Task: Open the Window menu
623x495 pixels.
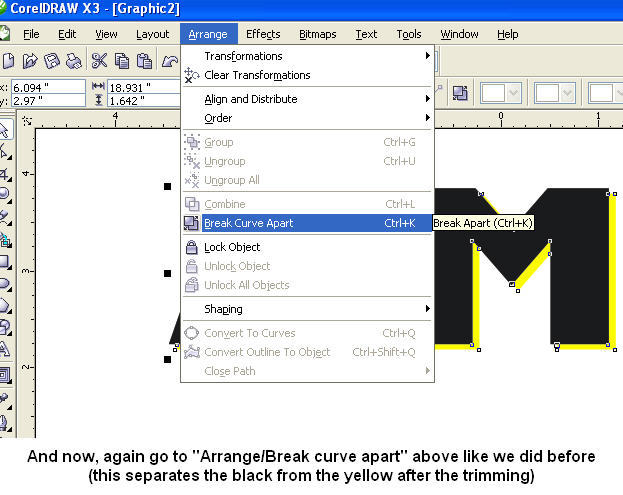Action: click(x=459, y=34)
